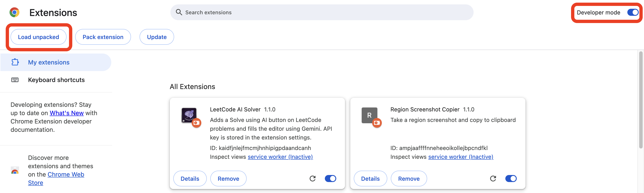Open the What's New link
The height and width of the screenshot is (193, 644).
(67, 113)
